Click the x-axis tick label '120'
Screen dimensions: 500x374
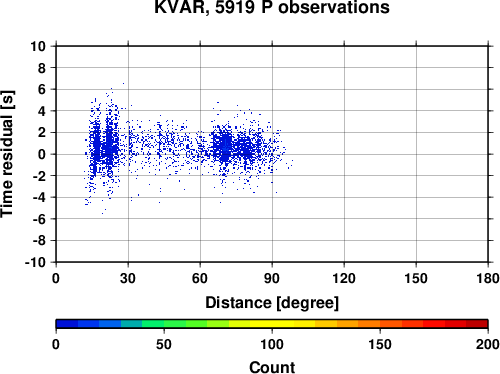[x=344, y=278]
